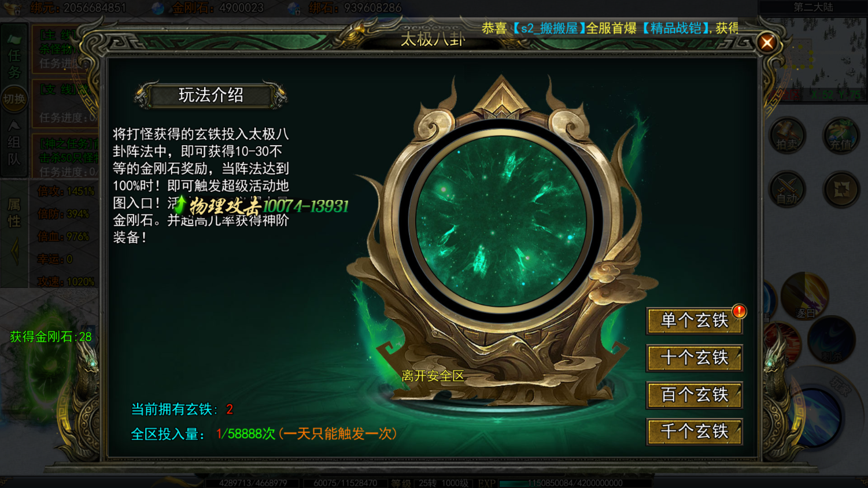
Task: Switch to the 组队 side tab
Action: (14, 145)
